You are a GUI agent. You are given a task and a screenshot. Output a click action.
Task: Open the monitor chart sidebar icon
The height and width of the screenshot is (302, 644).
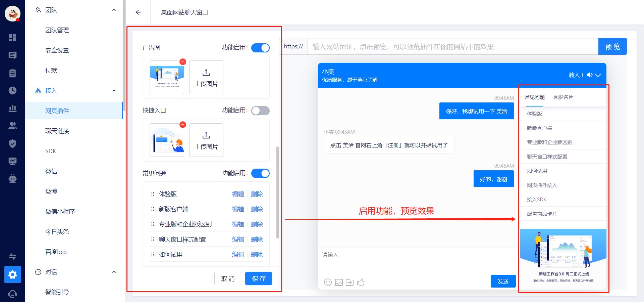click(12, 161)
